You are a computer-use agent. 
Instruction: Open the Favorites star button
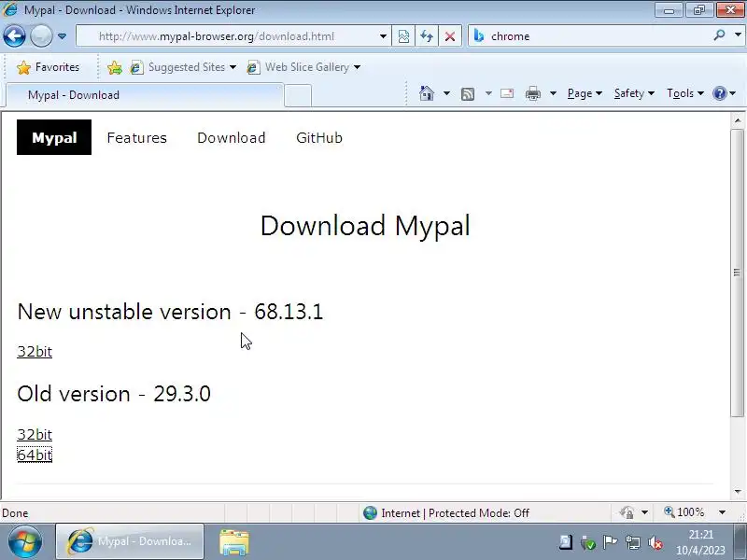[x=48, y=67]
